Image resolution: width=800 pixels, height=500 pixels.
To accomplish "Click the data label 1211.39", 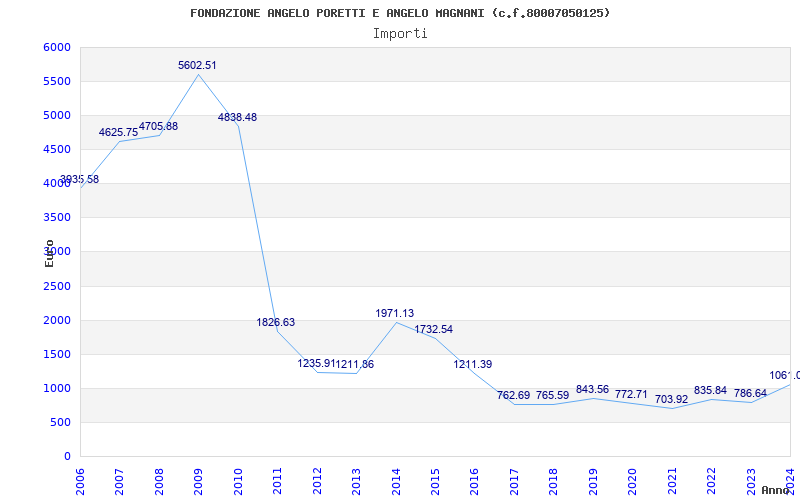I will pyautogui.click(x=472, y=364).
